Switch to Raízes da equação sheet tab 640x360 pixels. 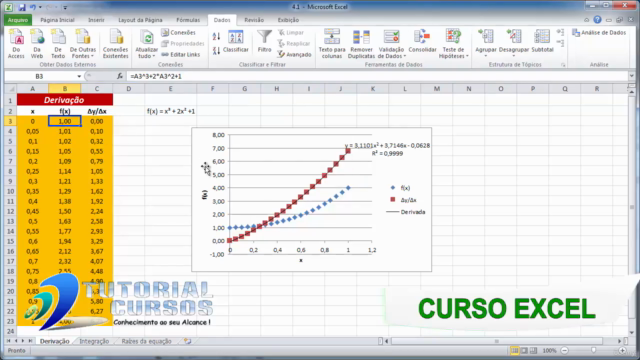tap(146, 341)
